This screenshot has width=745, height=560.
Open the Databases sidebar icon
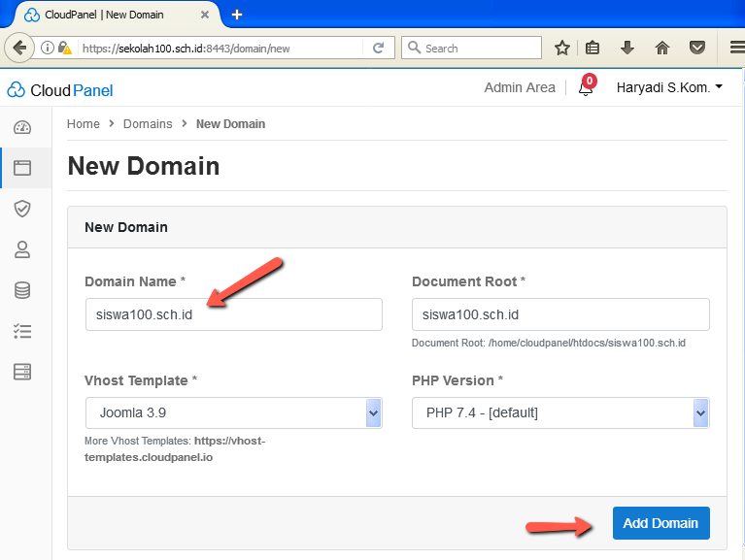point(21,290)
